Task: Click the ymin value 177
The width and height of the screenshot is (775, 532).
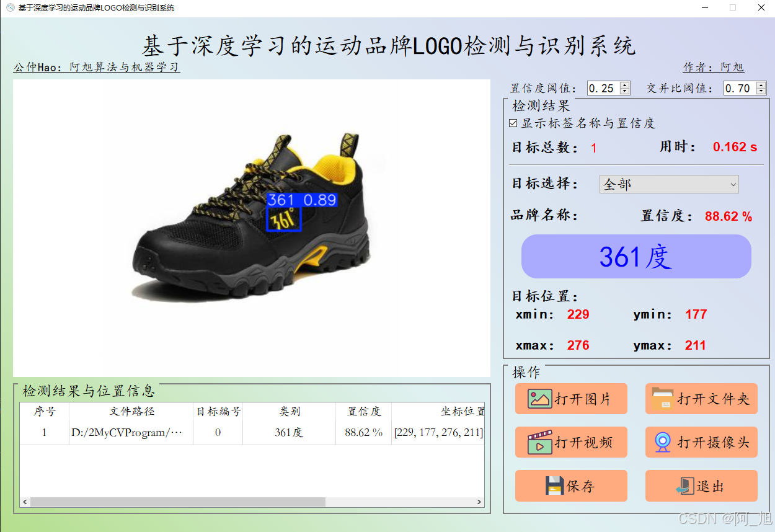Action: 696,314
